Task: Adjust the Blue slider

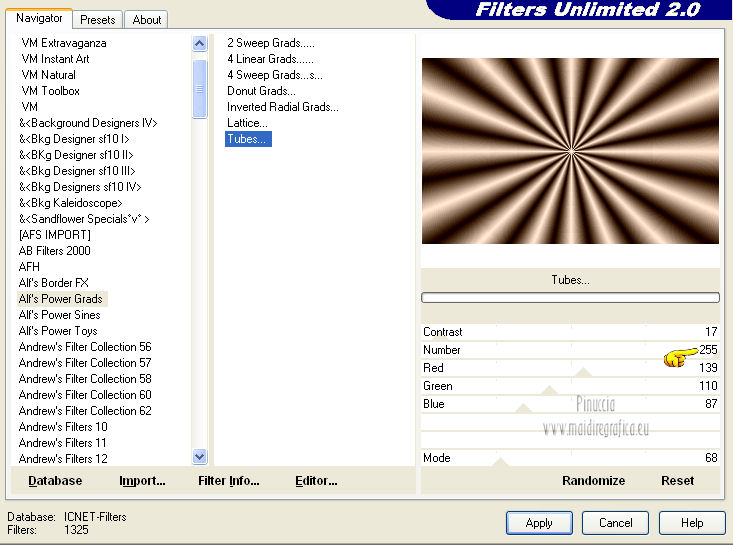Action: [x=570, y=404]
